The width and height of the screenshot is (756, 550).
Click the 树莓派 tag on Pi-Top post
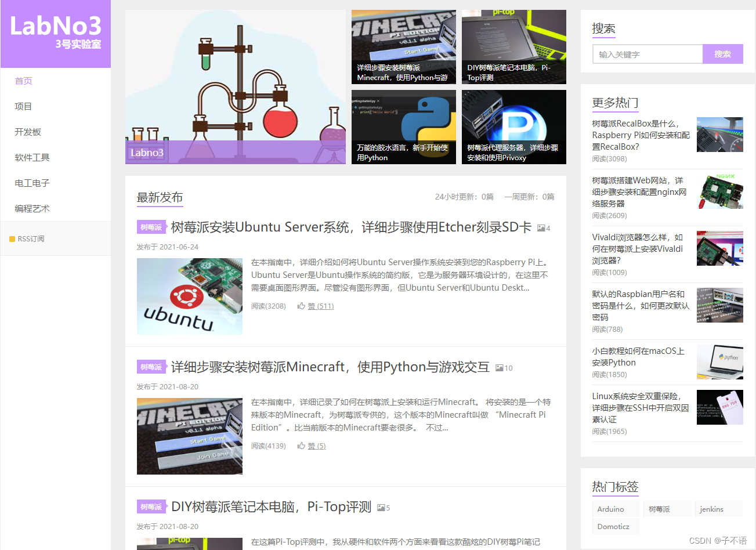pos(151,507)
